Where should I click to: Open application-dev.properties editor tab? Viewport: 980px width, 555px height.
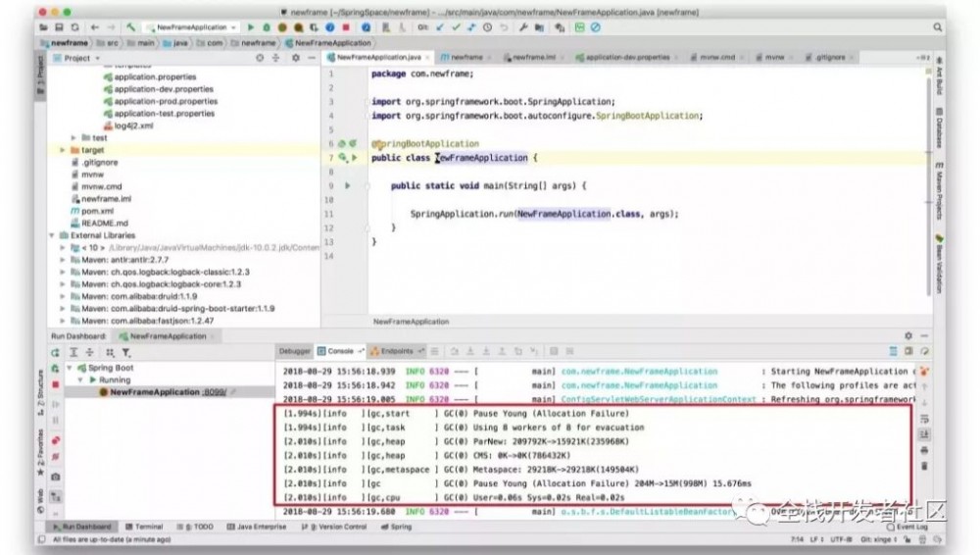pyautogui.click(x=627, y=57)
